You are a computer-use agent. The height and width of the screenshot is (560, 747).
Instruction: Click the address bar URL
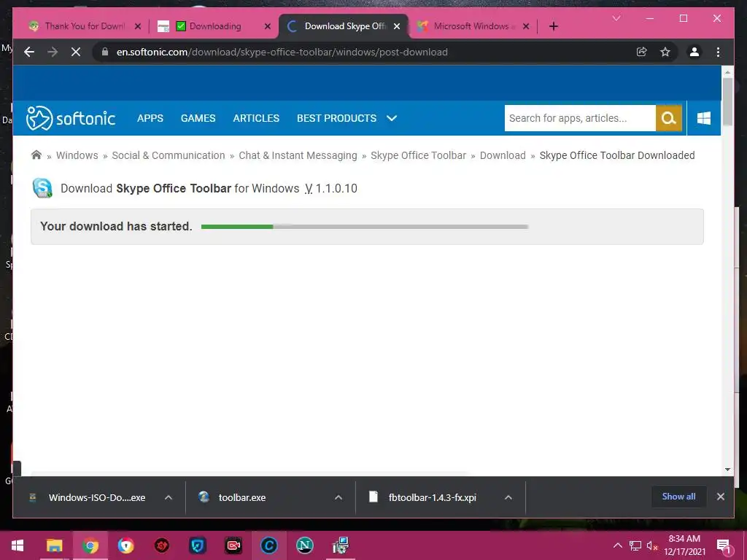point(282,52)
